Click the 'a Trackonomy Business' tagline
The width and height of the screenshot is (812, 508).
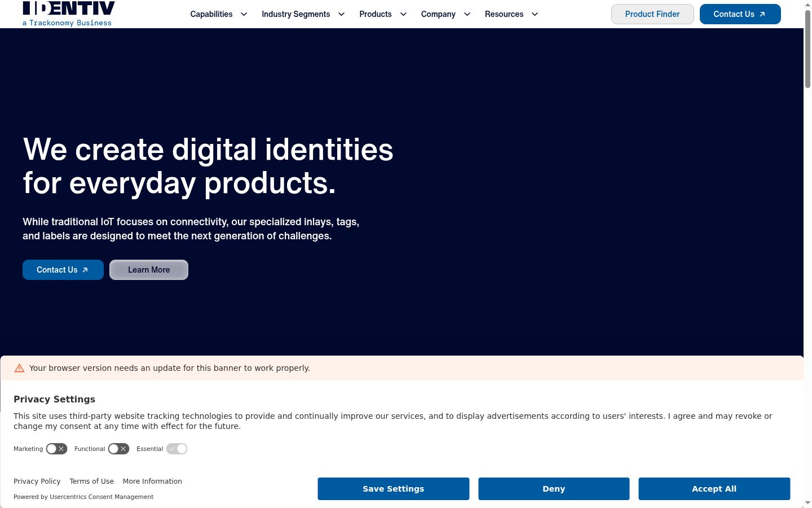click(x=67, y=23)
